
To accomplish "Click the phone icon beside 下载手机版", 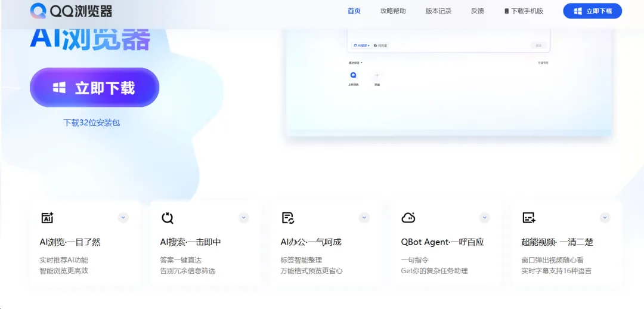I will coord(506,11).
